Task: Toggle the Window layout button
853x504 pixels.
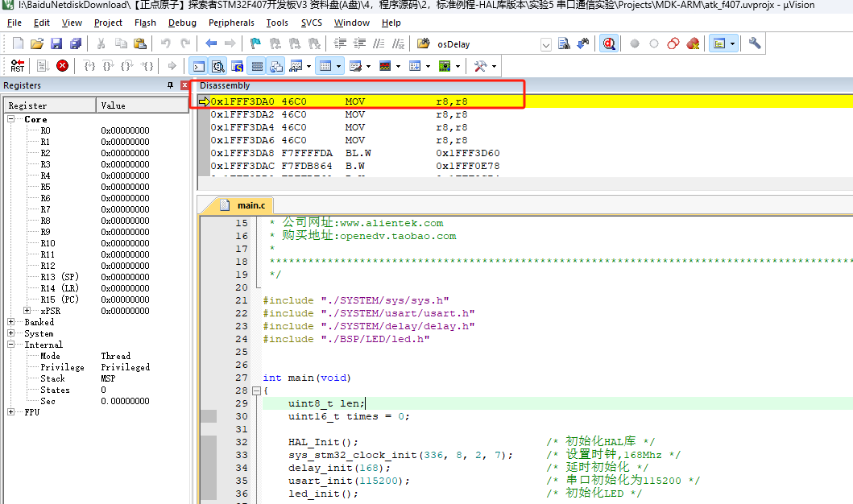Action: (x=719, y=44)
